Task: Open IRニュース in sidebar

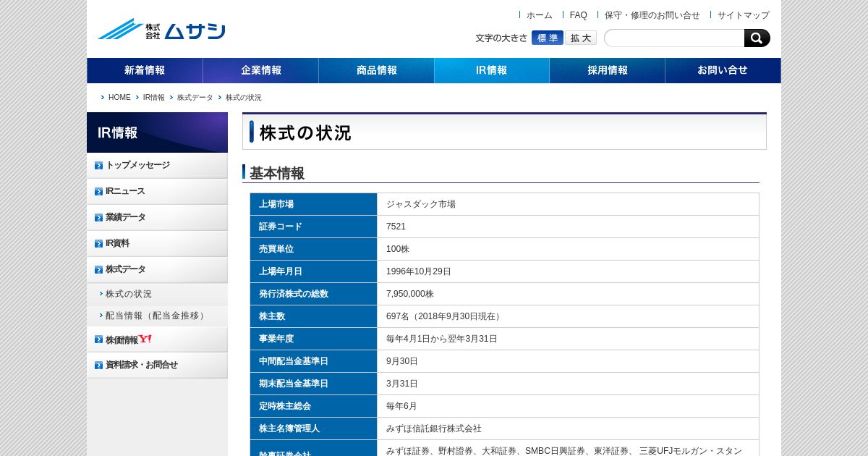Action: (x=157, y=191)
